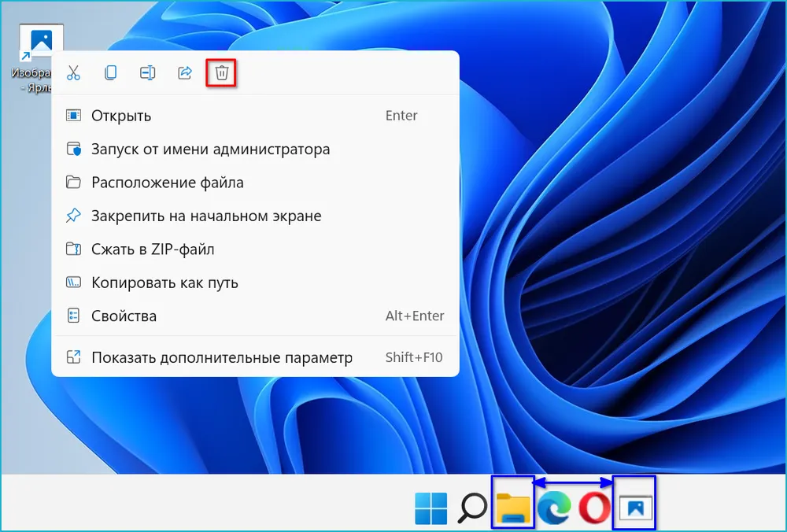Select 'Открыть' from the context menu
Image resolution: width=787 pixels, height=532 pixels.
click(x=121, y=116)
